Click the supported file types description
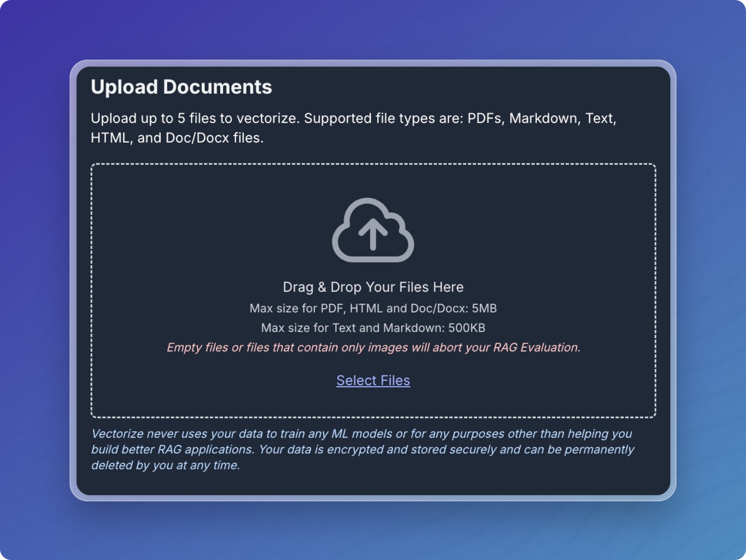Viewport: 746px width, 560px height. click(353, 128)
